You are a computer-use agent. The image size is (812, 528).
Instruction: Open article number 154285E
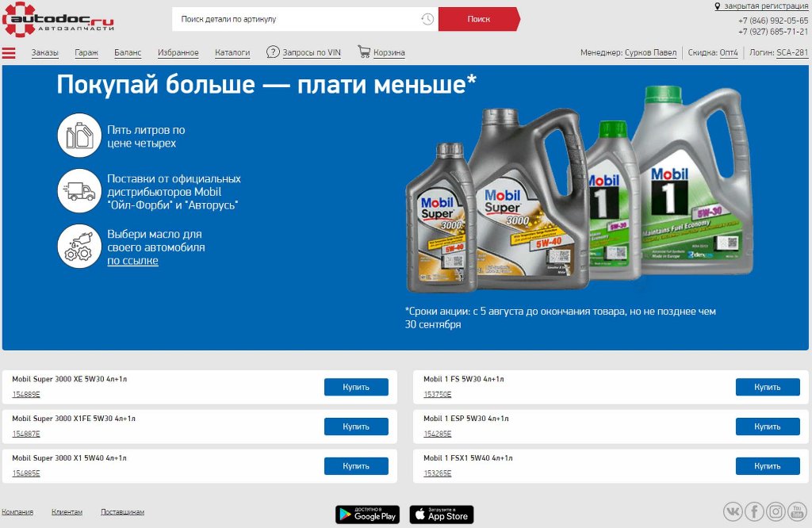point(438,434)
